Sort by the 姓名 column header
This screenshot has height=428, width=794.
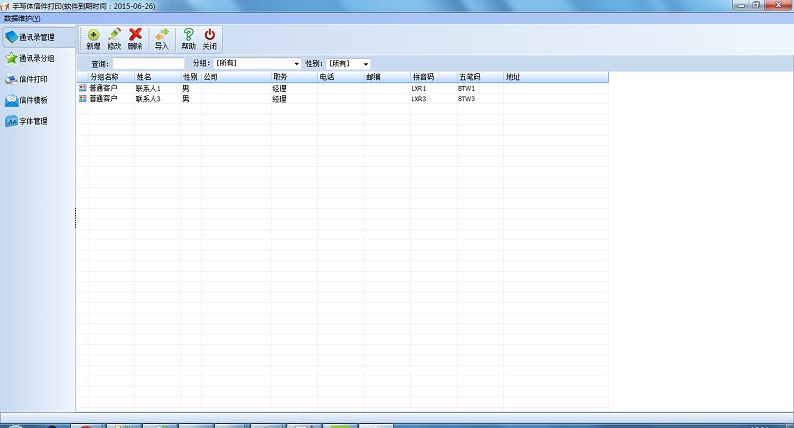pyautogui.click(x=156, y=76)
